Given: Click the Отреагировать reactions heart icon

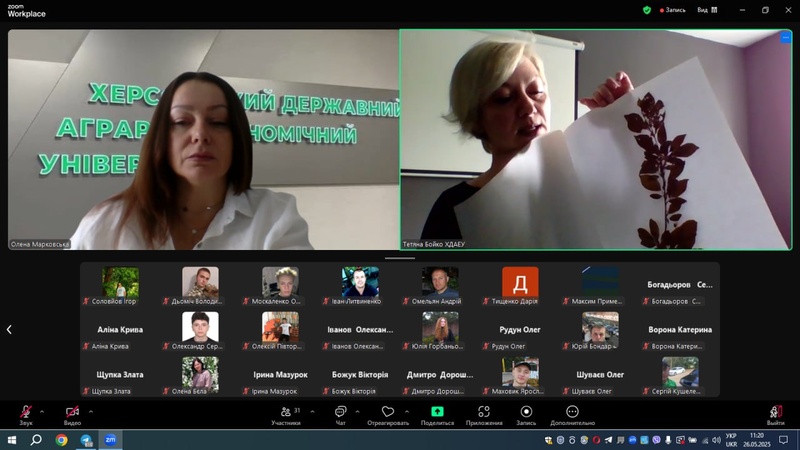Looking at the screenshot, I should (387, 412).
